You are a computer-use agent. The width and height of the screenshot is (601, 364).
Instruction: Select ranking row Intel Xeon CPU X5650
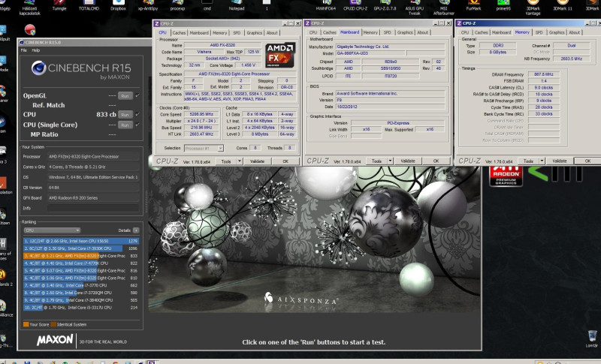(81, 241)
